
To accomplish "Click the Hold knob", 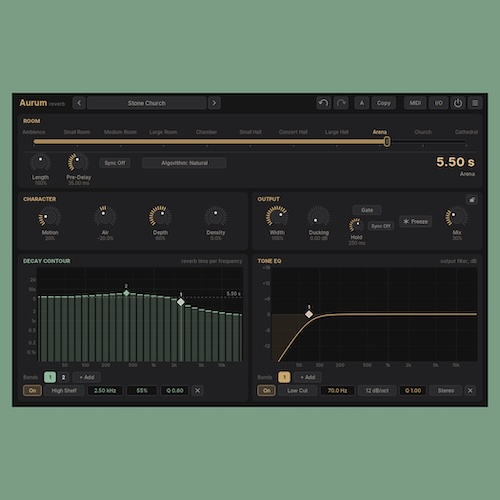I will click(356, 225).
